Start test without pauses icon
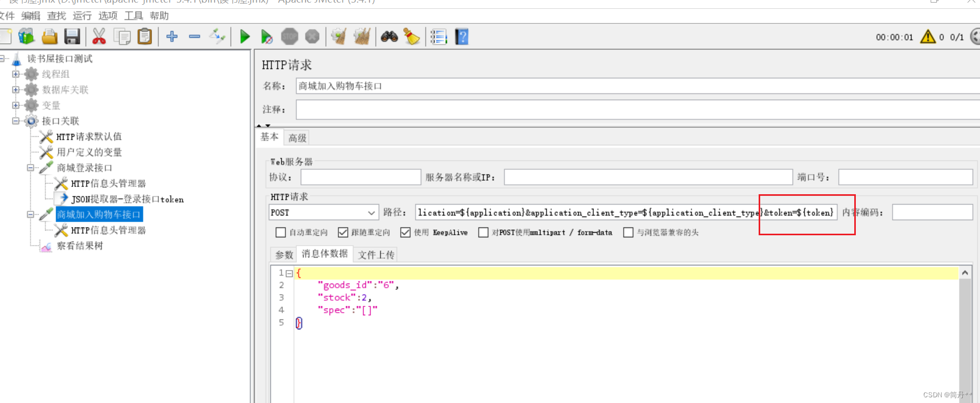The image size is (980, 403). pyautogui.click(x=267, y=36)
